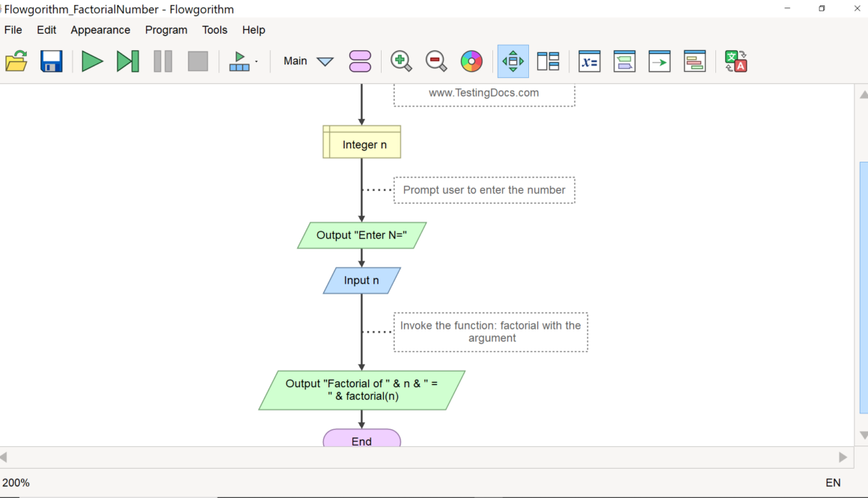The image size is (868, 498).
Task: Click the 200% zoom level indicator
Action: click(x=16, y=483)
